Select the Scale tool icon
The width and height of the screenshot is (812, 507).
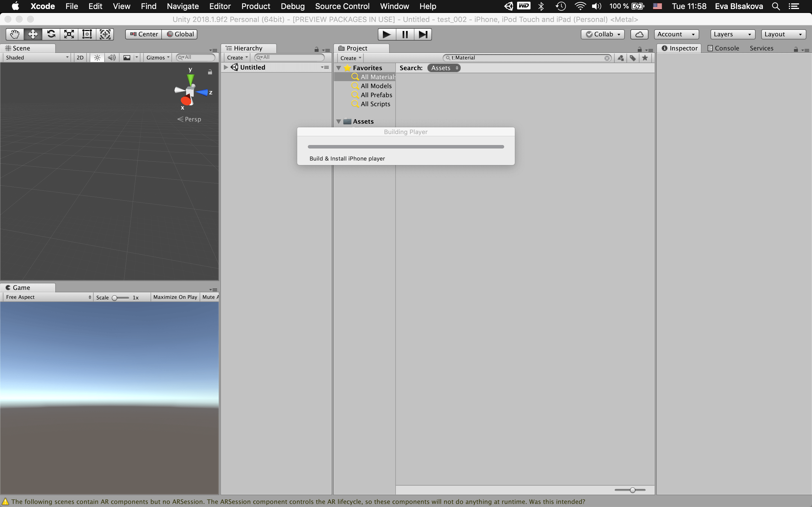[69, 34]
